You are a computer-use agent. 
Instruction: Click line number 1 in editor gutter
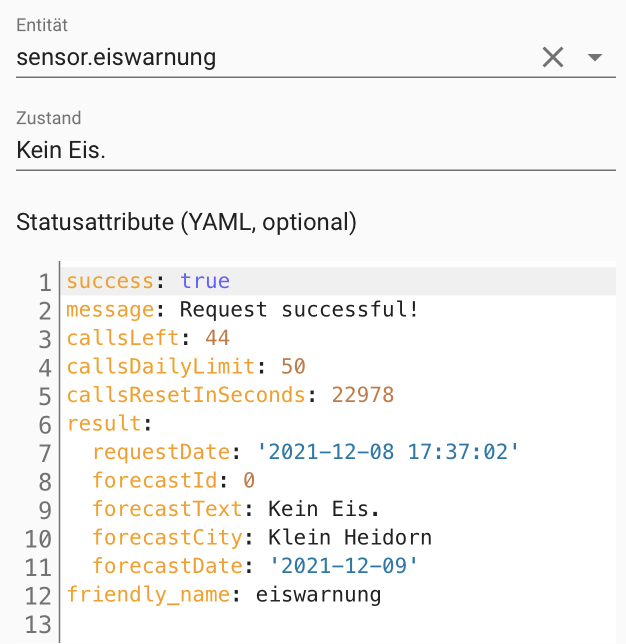pyautogui.click(x=45, y=283)
